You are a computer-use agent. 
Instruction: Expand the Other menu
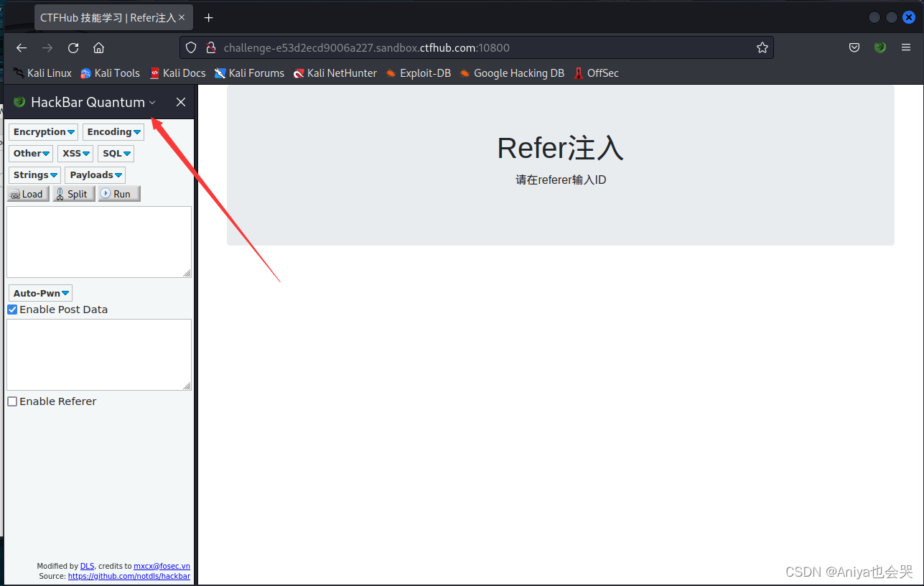pos(31,154)
